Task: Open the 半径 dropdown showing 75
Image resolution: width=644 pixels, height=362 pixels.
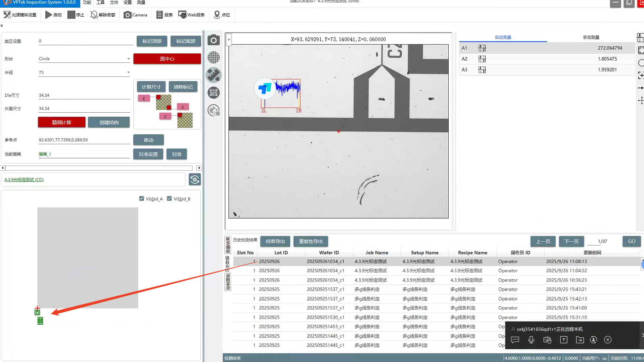Action: tap(128, 72)
